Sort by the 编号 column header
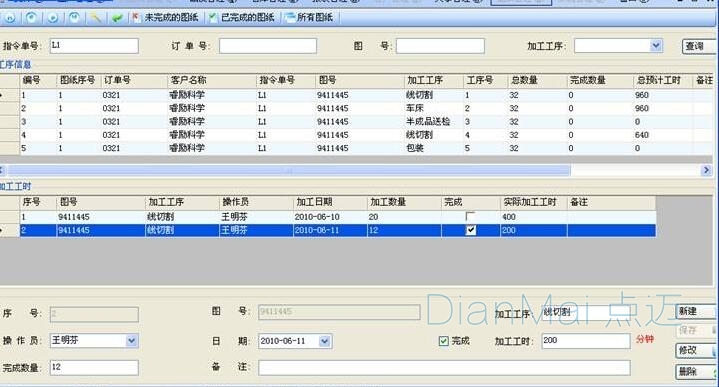This screenshot has height=387, width=719. (x=38, y=80)
